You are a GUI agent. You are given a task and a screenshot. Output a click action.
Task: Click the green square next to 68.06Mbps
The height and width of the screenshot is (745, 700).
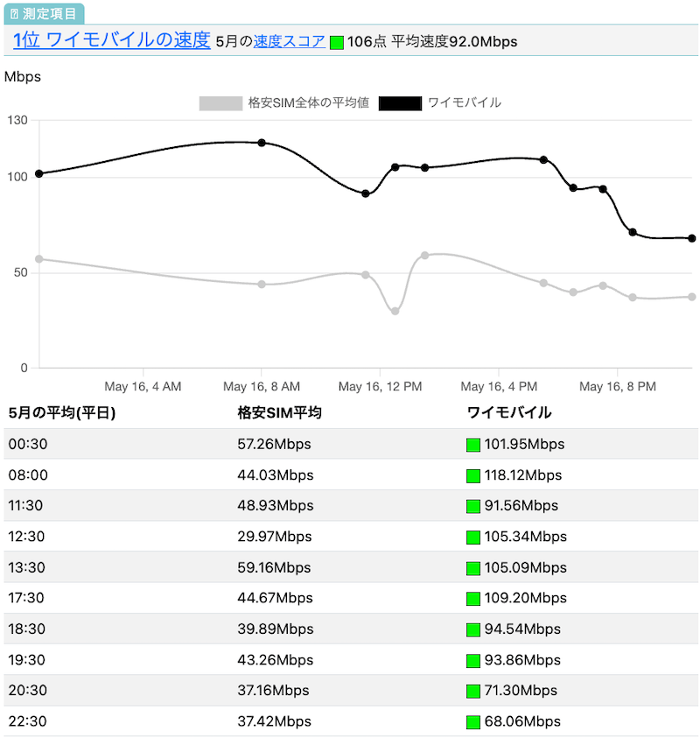473,722
